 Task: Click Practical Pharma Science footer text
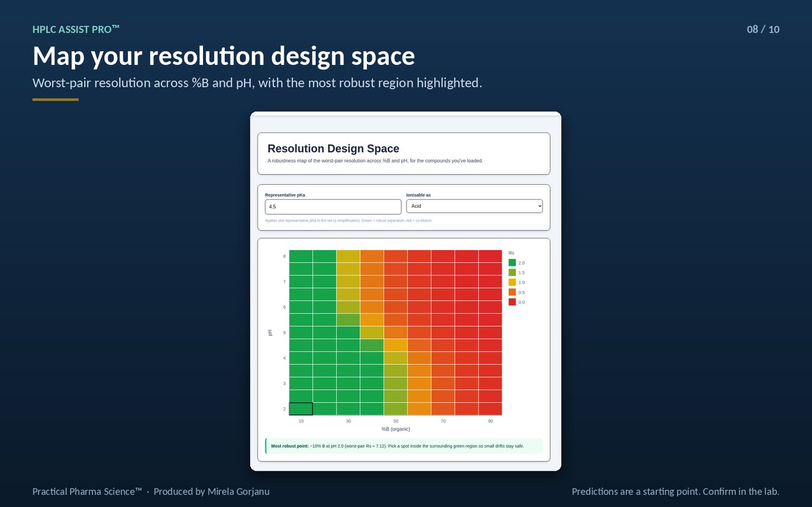pyautogui.click(x=87, y=491)
